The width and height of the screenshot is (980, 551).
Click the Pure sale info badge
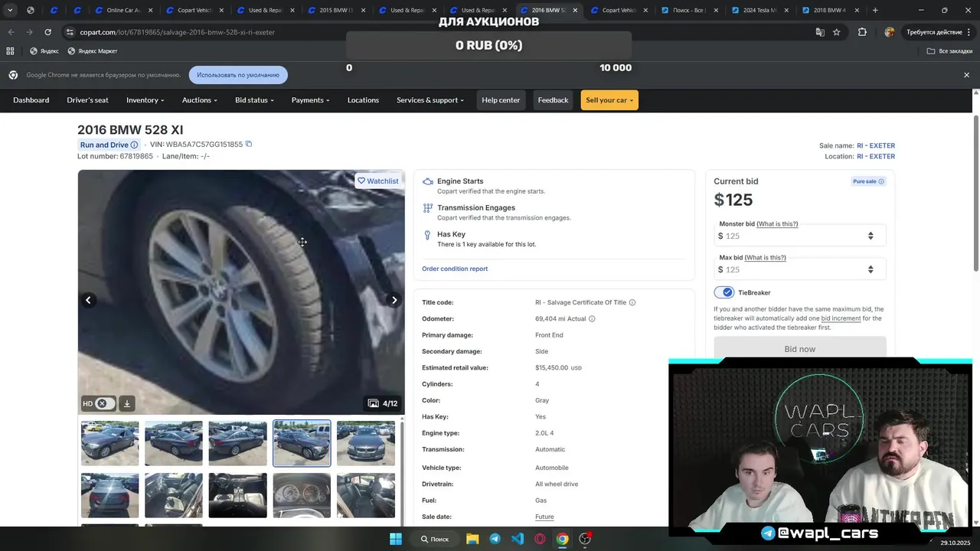coord(869,181)
